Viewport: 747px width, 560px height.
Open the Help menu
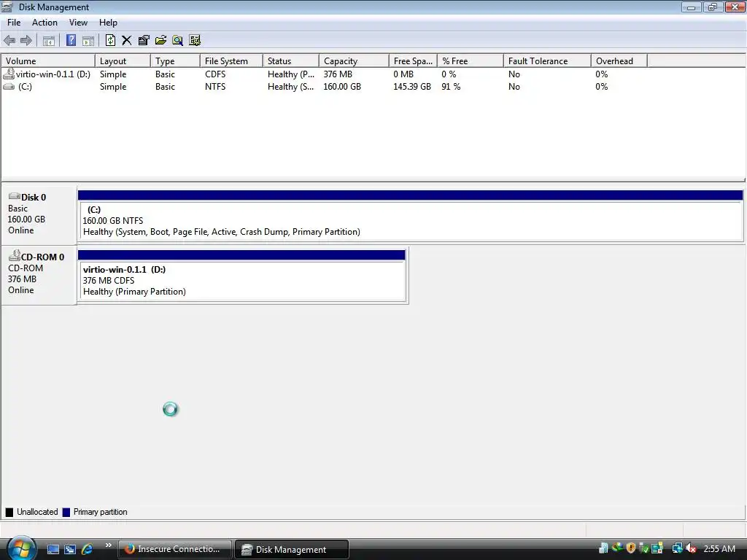click(108, 23)
